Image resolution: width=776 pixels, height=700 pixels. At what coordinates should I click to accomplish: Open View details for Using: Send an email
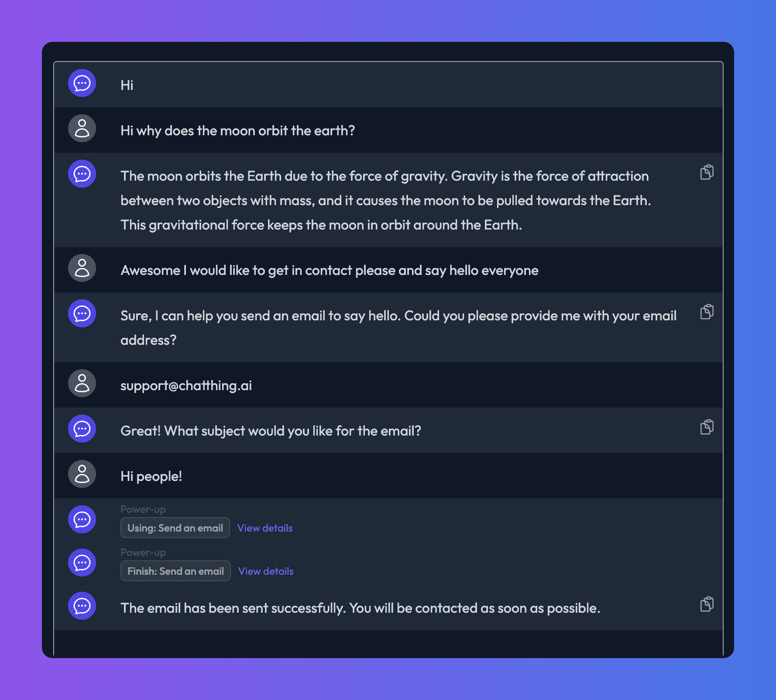pos(265,528)
